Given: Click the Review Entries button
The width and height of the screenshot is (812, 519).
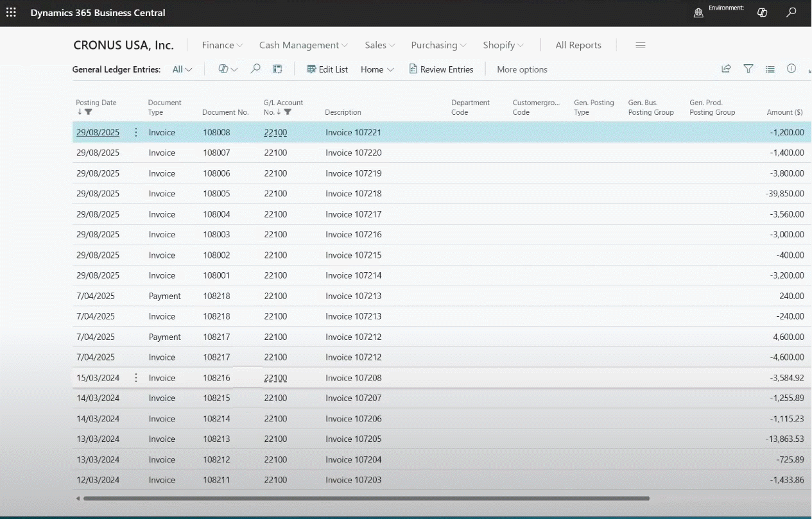Looking at the screenshot, I should pyautogui.click(x=441, y=69).
